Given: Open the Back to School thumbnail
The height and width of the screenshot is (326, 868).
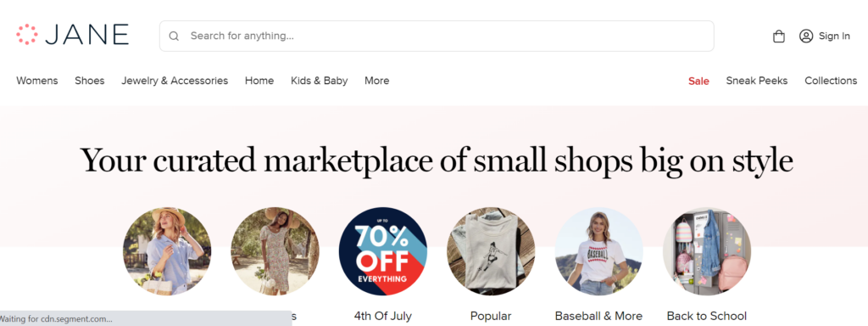Looking at the screenshot, I should pos(707,251).
